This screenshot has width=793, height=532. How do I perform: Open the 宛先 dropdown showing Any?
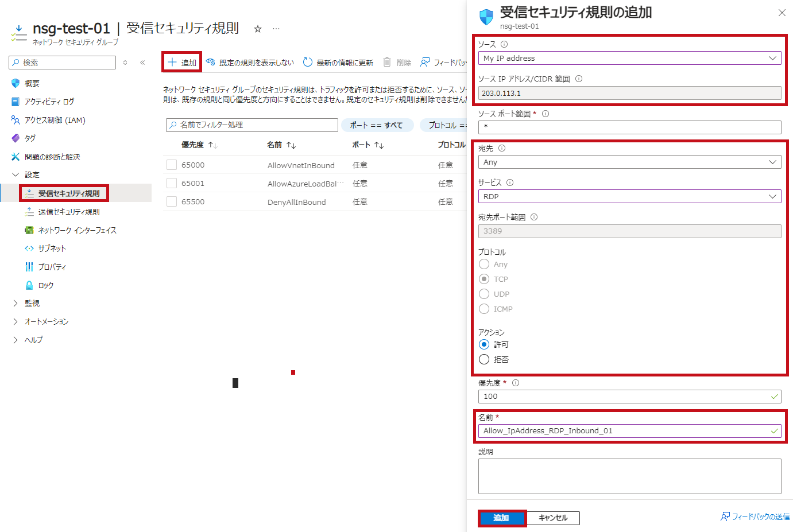(x=629, y=162)
